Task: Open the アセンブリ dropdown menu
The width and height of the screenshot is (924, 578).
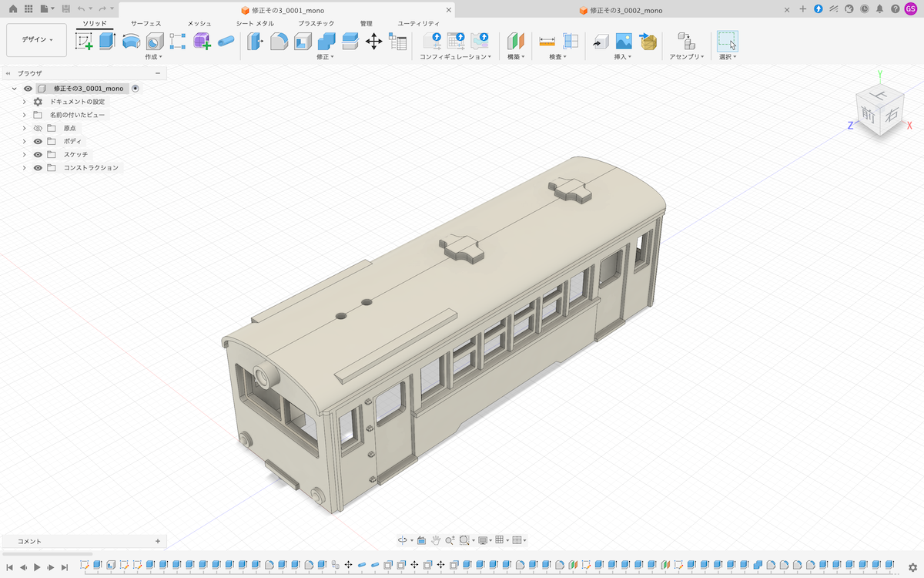Action: pyautogui.click(x=686, y=57)
